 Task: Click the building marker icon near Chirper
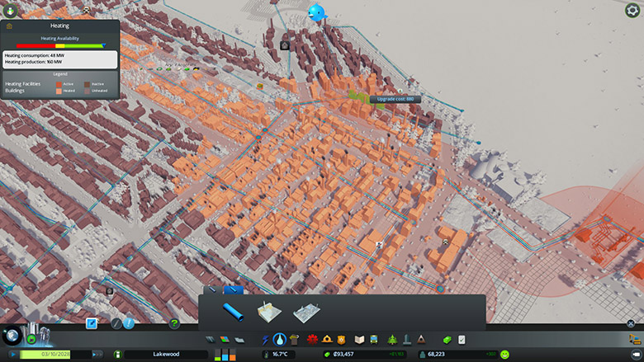tap(285, 45)
